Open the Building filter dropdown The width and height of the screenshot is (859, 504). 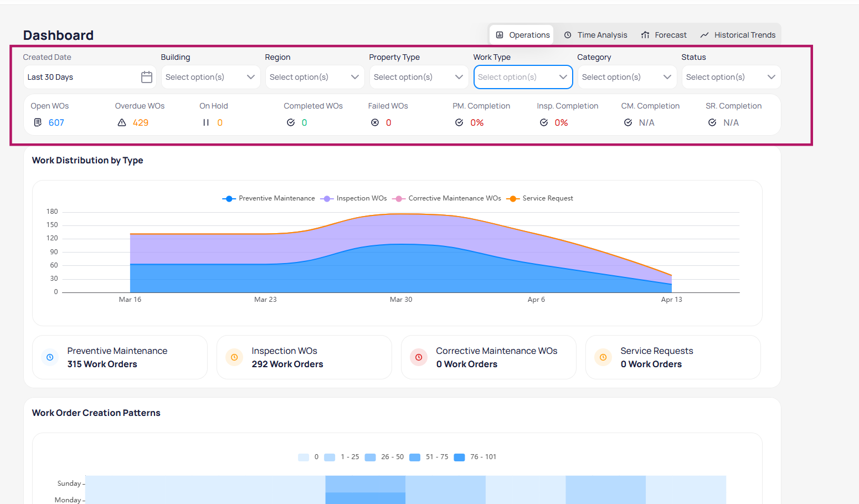point(210,77)
